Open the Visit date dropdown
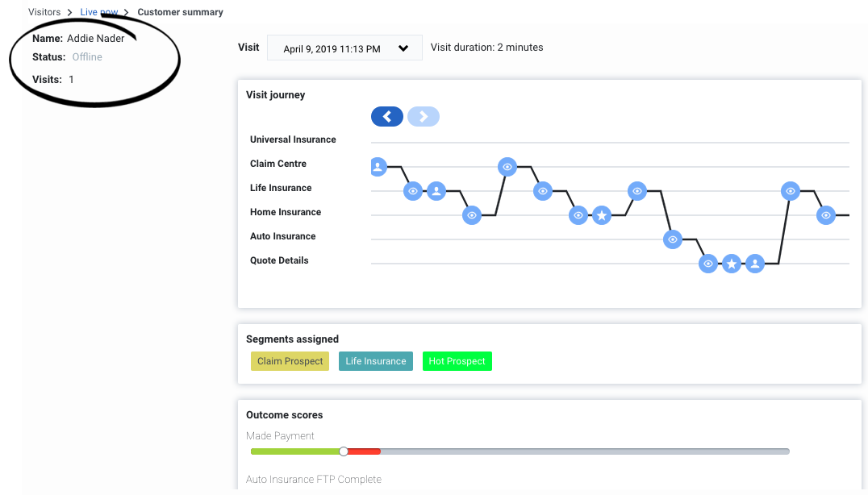The height and width of the screenshot is (495, 868). point(344,48)
